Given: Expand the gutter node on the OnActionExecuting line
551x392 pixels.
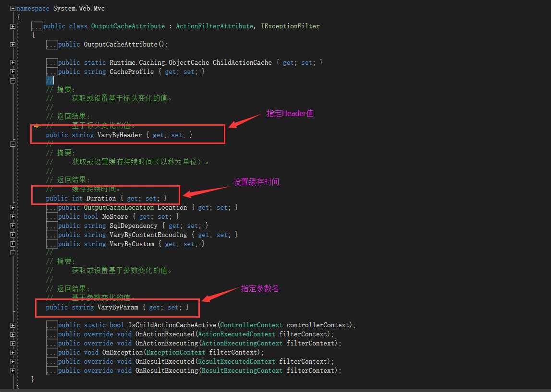Looking at the screenshot, I should pyautogui.click(x=12, y=344).
